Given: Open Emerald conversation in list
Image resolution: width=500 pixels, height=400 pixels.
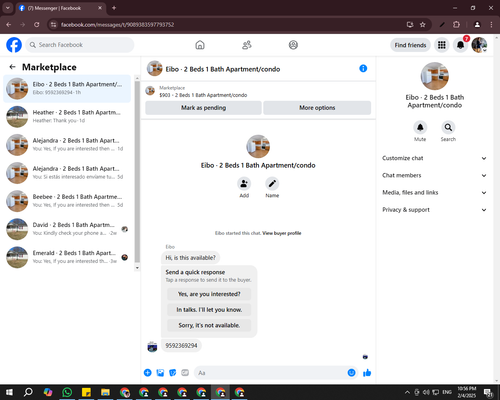Looking at the screenshot, I should click(67, 257).
